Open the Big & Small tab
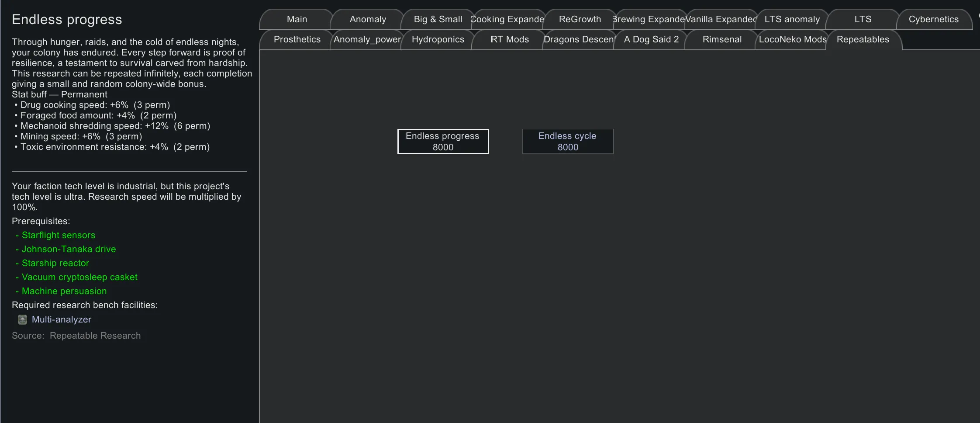 (x=438, y=19)
